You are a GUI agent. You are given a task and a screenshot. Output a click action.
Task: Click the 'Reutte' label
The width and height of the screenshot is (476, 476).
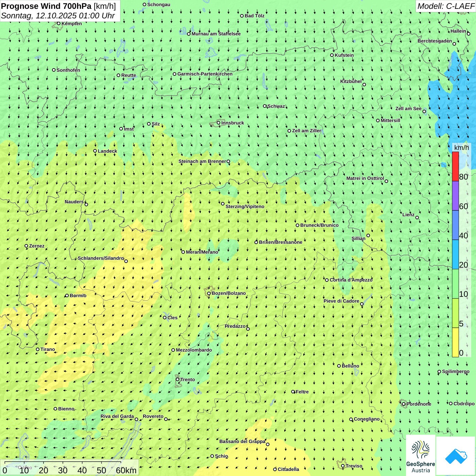pos(129,75)
